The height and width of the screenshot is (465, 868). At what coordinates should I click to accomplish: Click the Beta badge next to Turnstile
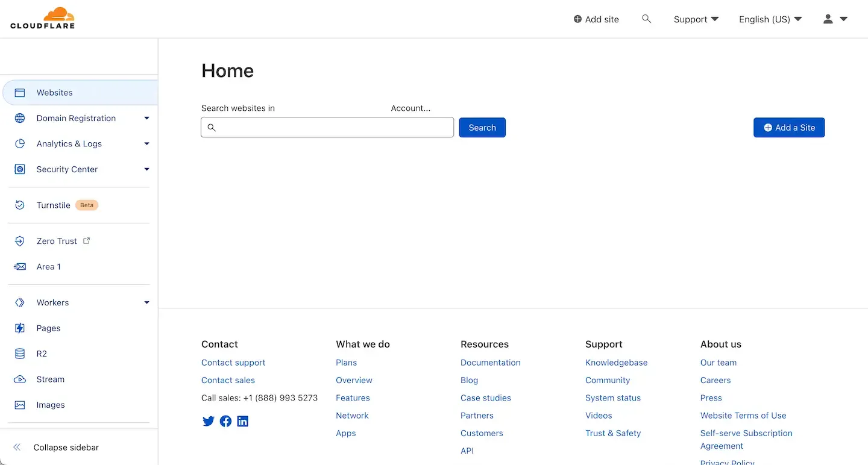(x=87, y=205)
